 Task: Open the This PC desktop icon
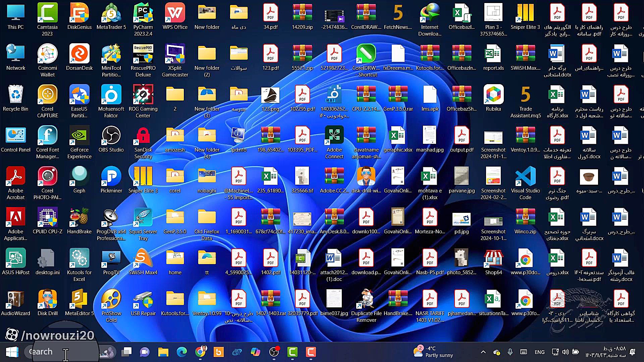click(16, 17)
